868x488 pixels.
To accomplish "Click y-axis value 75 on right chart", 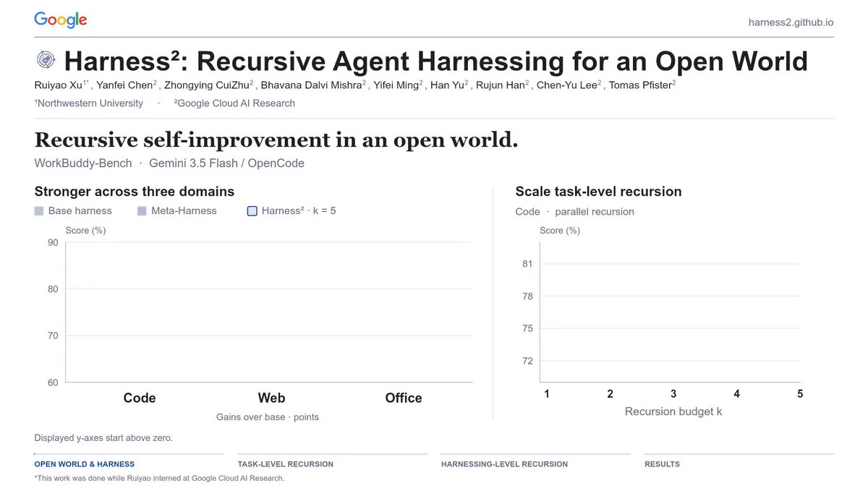I will click(527, 328).
